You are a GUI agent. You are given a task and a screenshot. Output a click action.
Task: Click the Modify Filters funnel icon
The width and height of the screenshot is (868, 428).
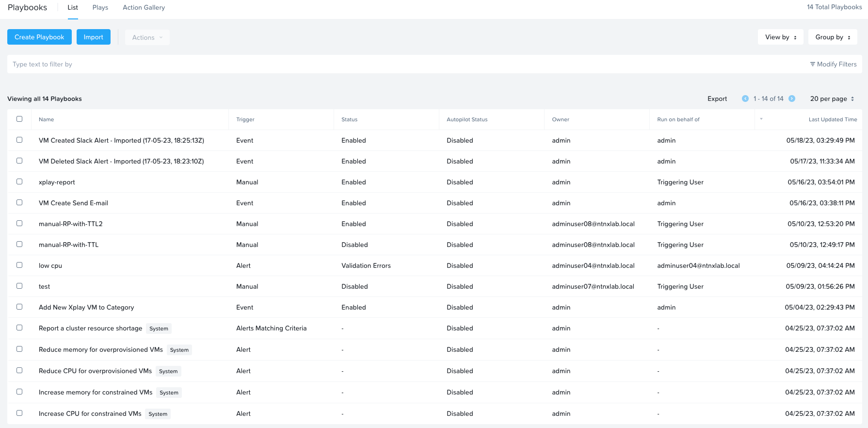pos(813,64)
